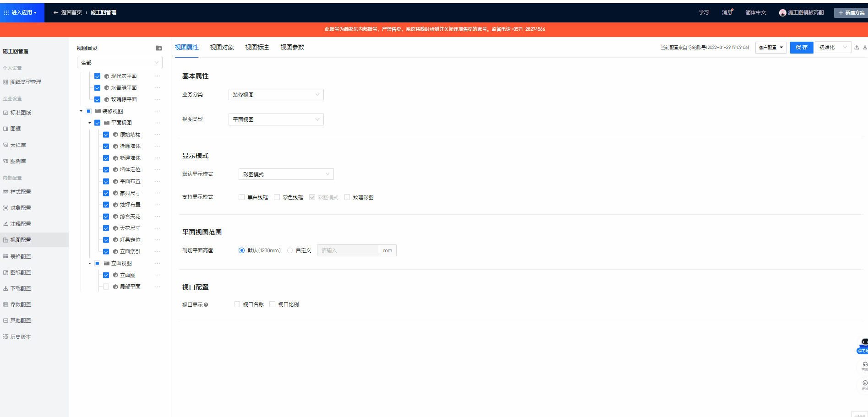The width and height of the screenshot is (868, 417).
Task: Click the help icon next to 视口显示
Action: click(x=206, y=305)
